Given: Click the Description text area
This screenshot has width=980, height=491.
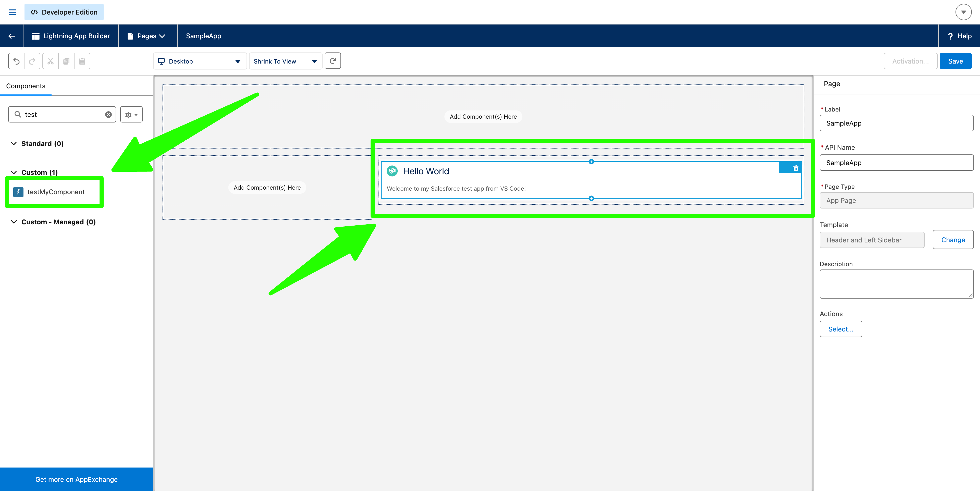Looking at the screenshot, I should click(x=896, y=284).
